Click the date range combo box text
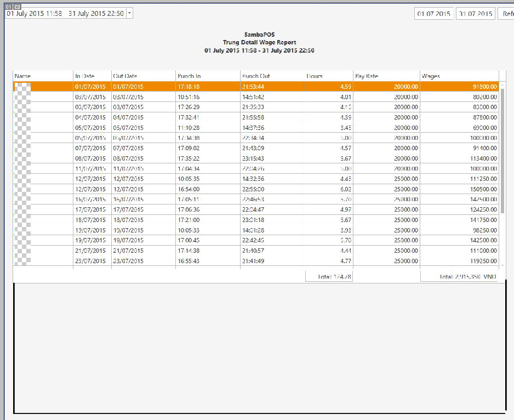The width and height of the screenshot is (514, 420). [65, 13]
